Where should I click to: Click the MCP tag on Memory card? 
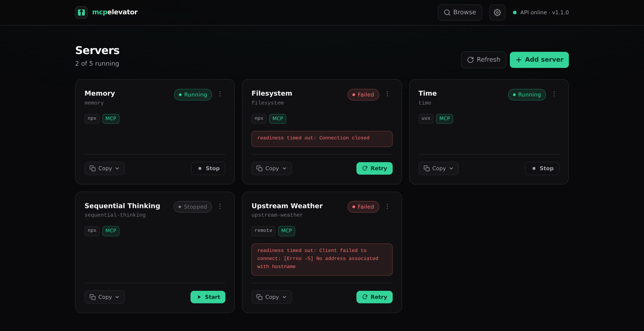tap(111, 119)
